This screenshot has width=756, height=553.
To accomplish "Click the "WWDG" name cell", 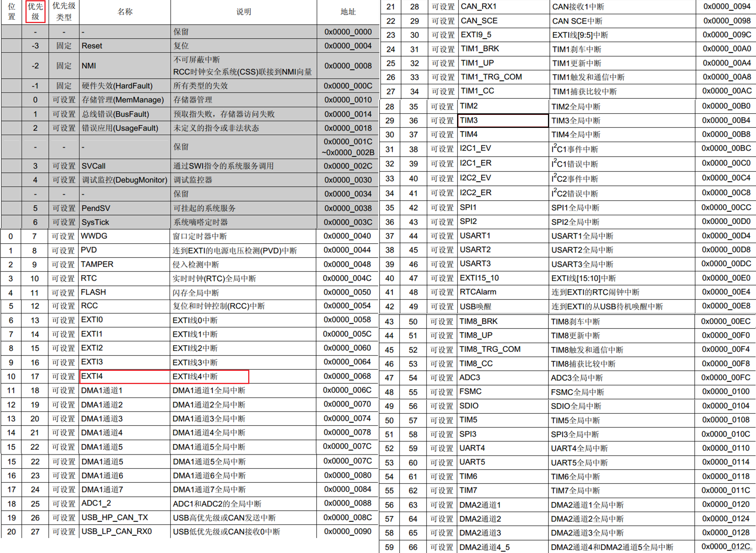I will point(124,236).
